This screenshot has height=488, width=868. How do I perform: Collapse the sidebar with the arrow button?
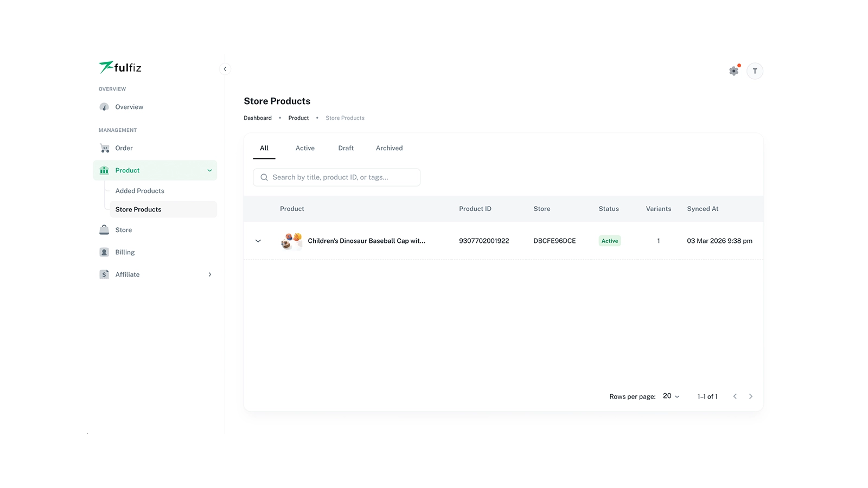click(x=225, y=69)
